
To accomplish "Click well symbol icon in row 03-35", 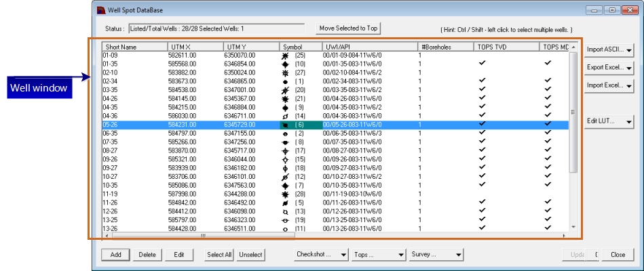I will (284, 90).
